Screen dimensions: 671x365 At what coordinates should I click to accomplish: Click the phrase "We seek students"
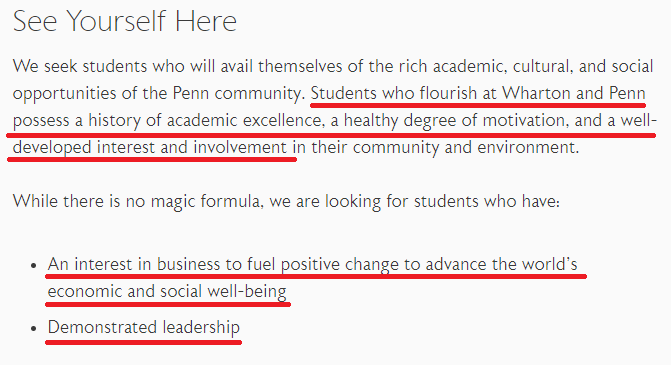click(80, 66)
